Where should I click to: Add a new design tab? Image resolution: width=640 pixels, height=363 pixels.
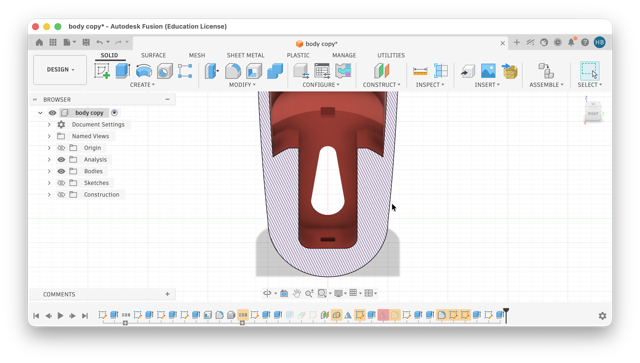point(516,42)
